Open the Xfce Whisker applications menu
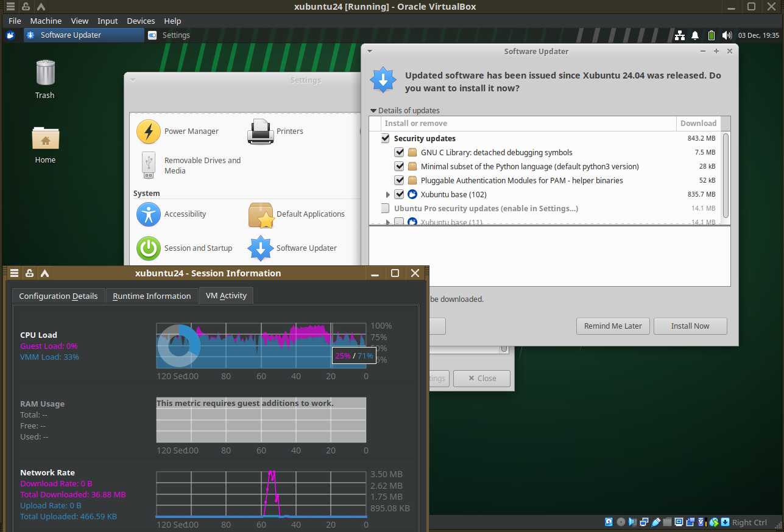The width and height of the screenshot is (784, 532). (10, 35)
